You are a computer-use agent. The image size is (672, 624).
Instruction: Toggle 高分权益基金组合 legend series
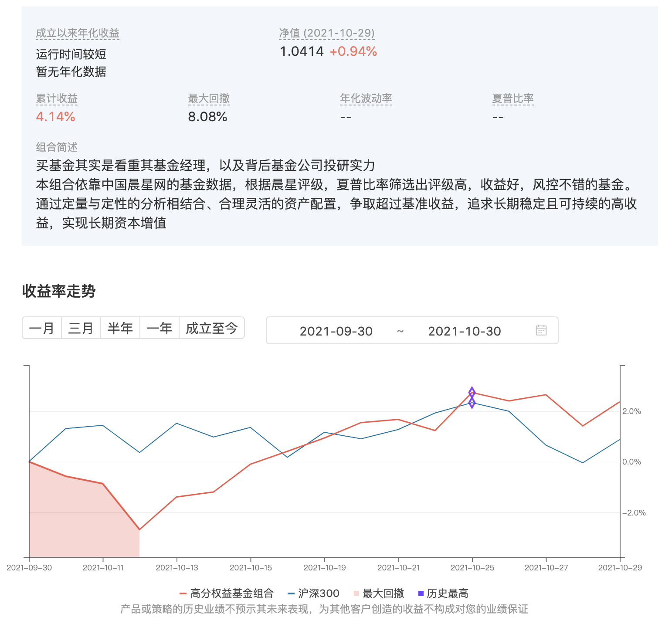tap(227, 593)
